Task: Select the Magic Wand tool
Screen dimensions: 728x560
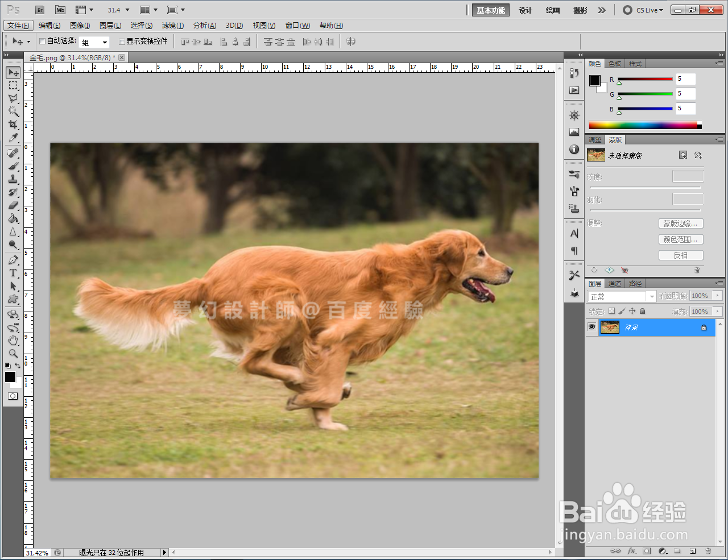Action: [13, 111]
